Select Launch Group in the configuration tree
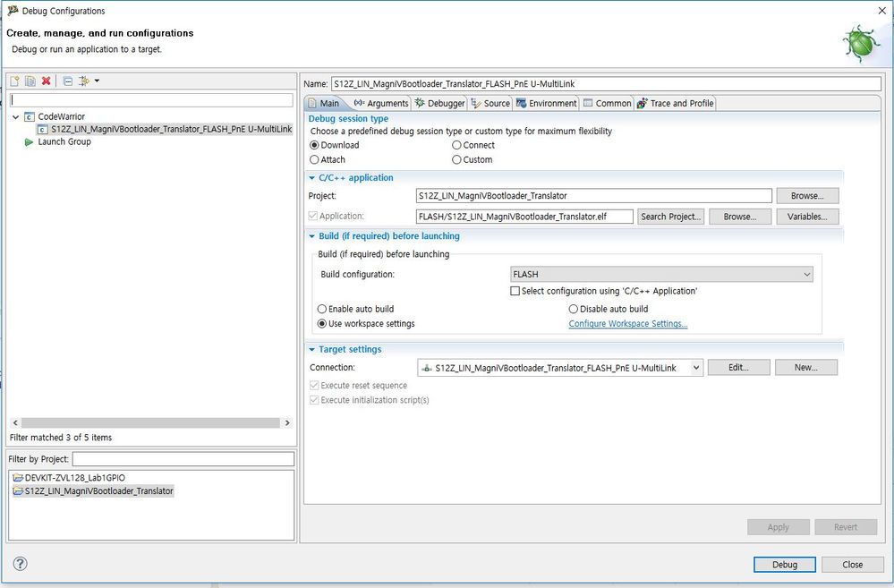This screenshot has width=894, height=588. 64,141
